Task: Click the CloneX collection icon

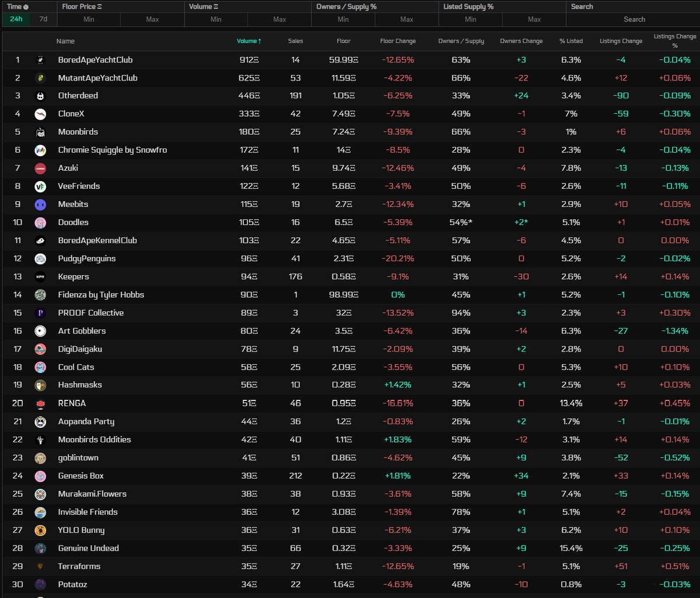Action: click(40, 114)
